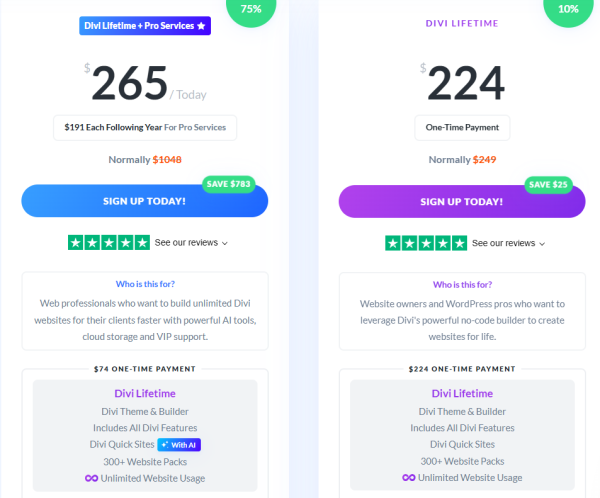Click blue Sign Up Today button
The image size is (600, 498).
coord(145,201)
